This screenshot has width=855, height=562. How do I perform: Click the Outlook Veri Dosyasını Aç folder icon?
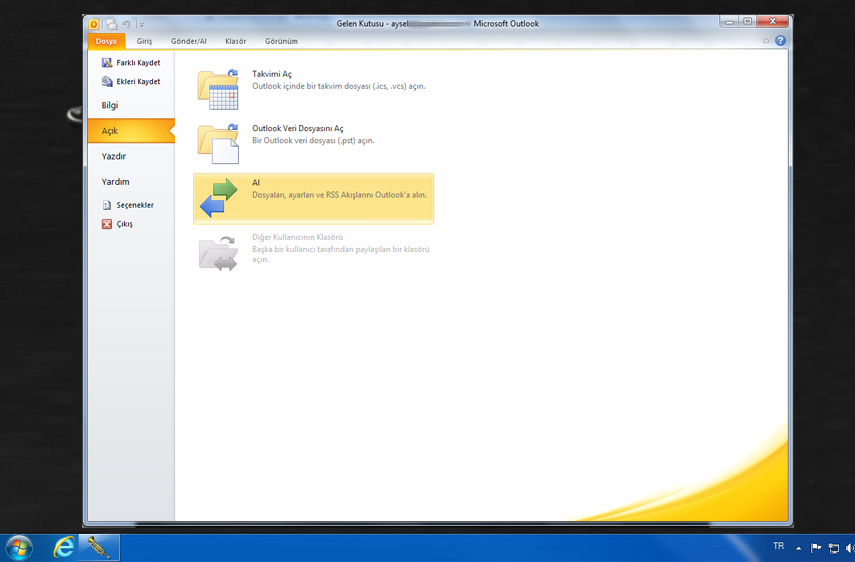[x=218, y=144]
